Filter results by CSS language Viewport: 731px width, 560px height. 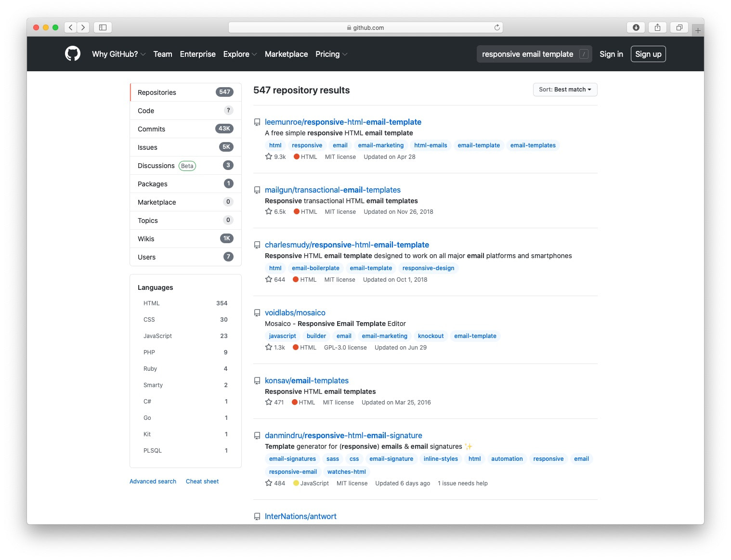tap(185, 320)
